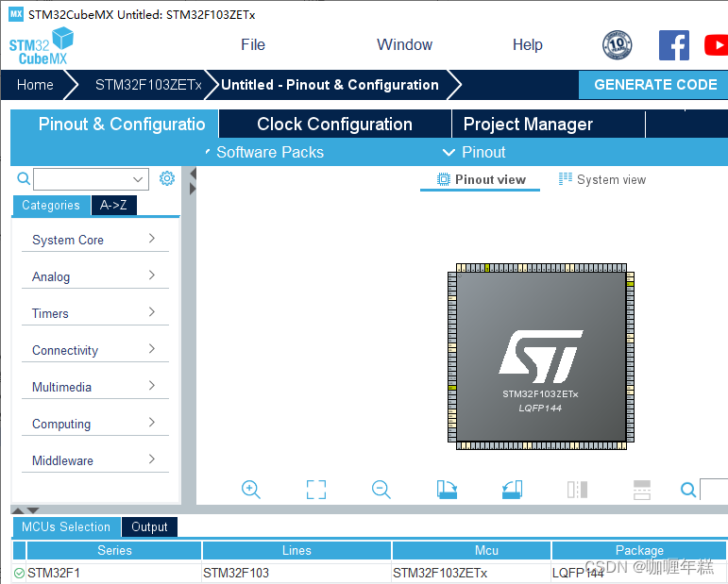Screen dimensions: 728x584
Task: Expand the Connectivity category
Action: tap(95, 350)
